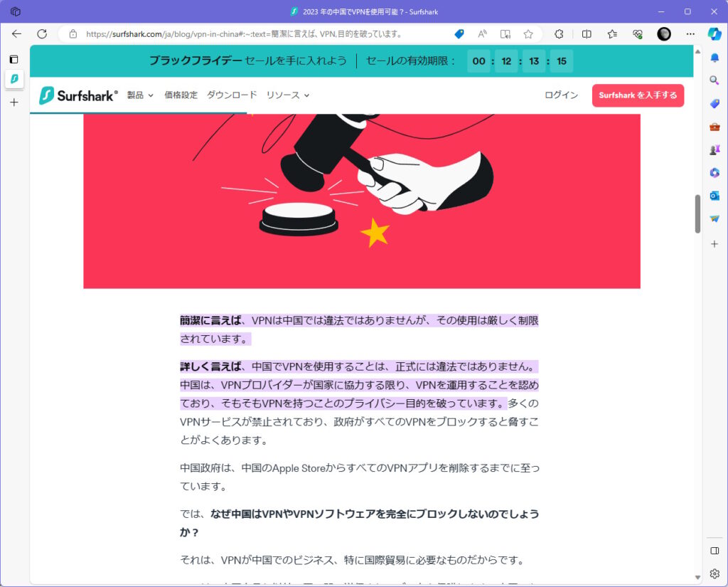Click the sale countdown timer
Image resolution: width=728 pixels, height=587 pixels.
[520, 61]
